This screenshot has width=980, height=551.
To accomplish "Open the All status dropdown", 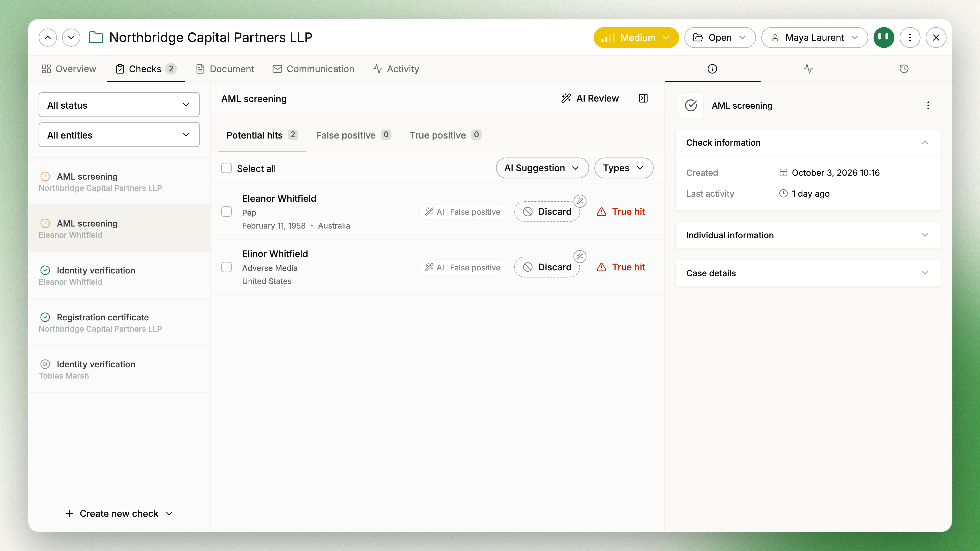I will click(x=119, y=105).
